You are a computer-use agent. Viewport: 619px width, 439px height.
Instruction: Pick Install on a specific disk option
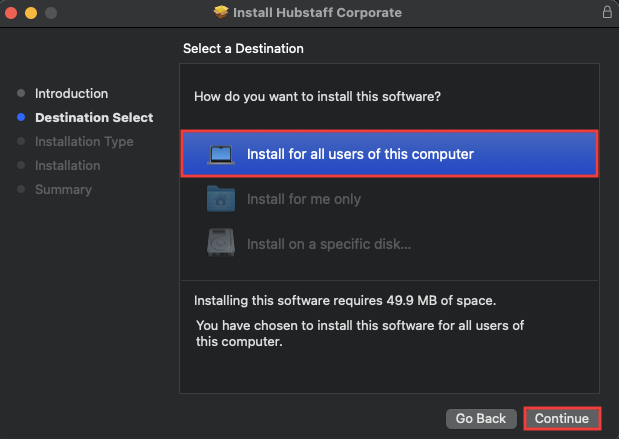coord(329,244)
